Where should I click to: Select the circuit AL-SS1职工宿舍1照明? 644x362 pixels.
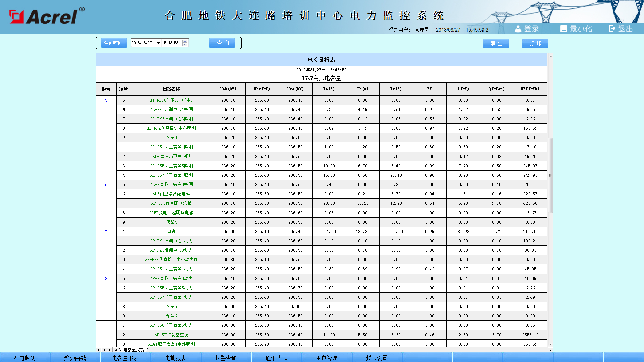coord(171,147)
